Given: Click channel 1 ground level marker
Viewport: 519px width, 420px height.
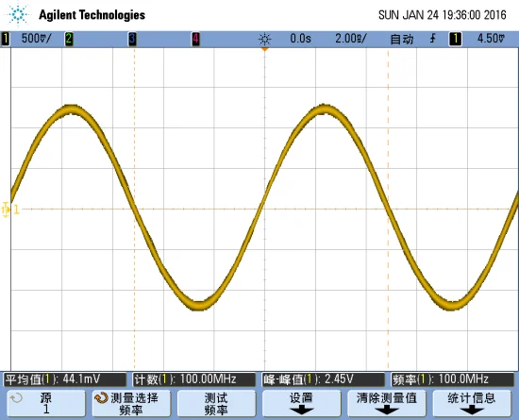Looking at the screenshot, I should click(x=6, y=210).
